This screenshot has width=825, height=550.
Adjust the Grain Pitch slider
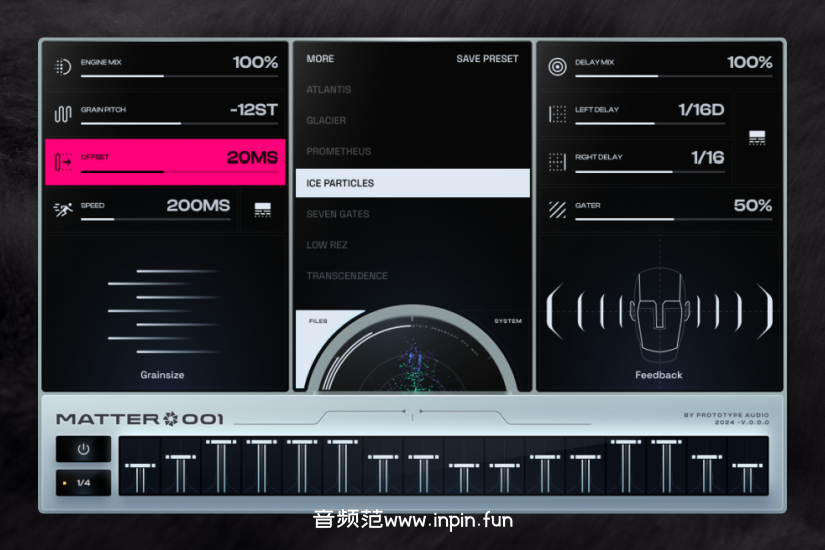pyautogui.click(x=179, y=124)
